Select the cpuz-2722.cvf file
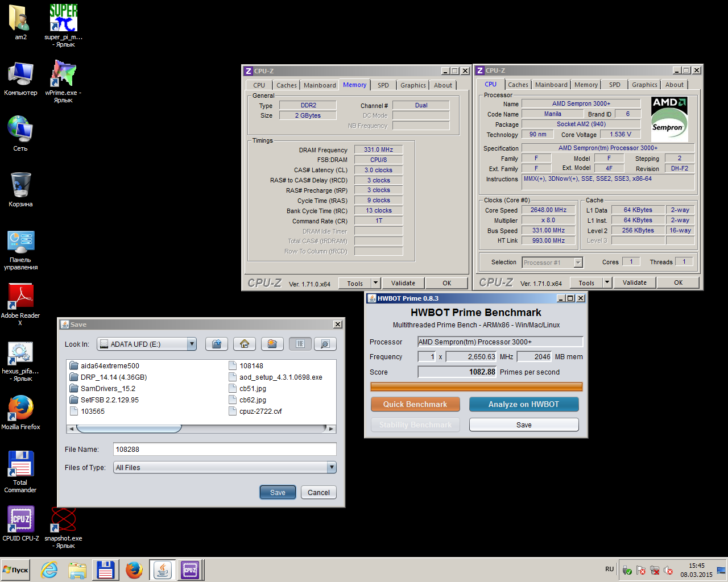The width and height of the screenshot is (728, 582). tap(255, 411)
